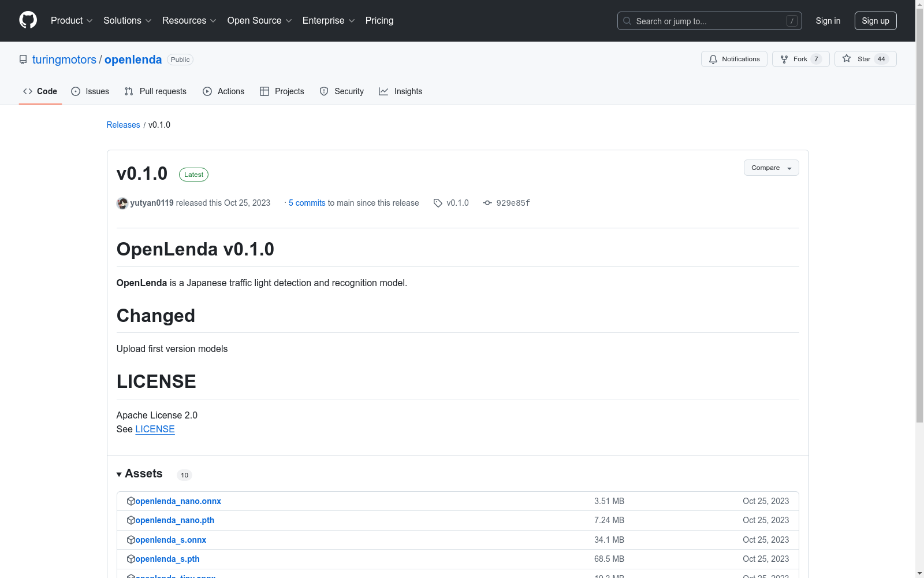This screenshot has height=578, width=924.
Task: Click the Issues circle icon
Action: tap(76, 91)
